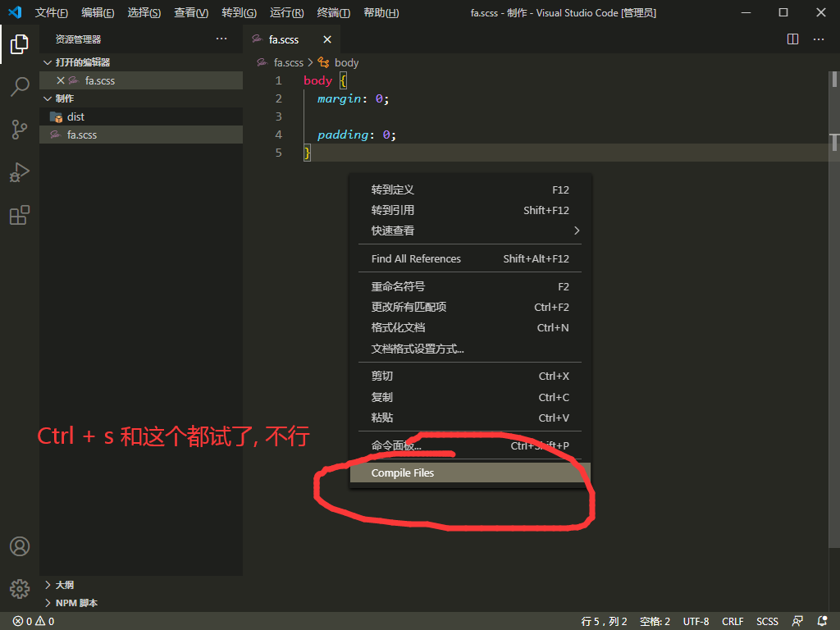840x630 pixels.
Task: Click the padding property on line 4
Action: (x=343, y=135)
